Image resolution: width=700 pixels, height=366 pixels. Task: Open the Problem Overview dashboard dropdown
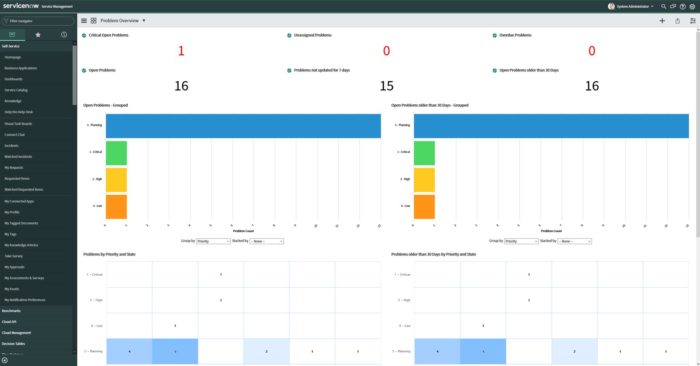144,21
